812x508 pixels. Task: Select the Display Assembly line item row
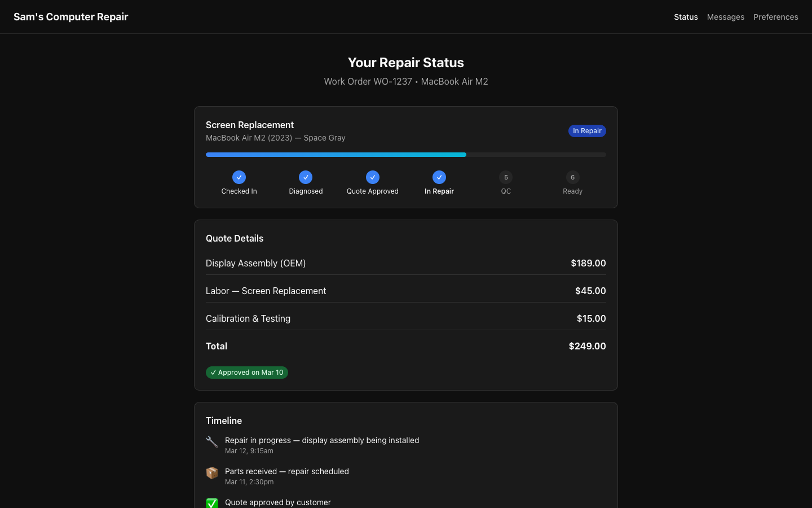406,263
